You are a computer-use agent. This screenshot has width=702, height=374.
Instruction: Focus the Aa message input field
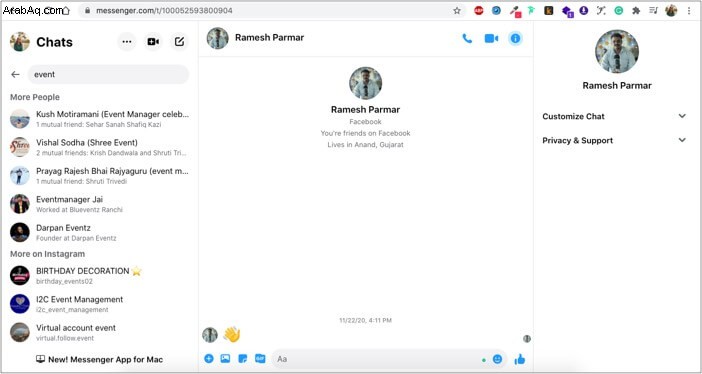[x=378, y=359]
